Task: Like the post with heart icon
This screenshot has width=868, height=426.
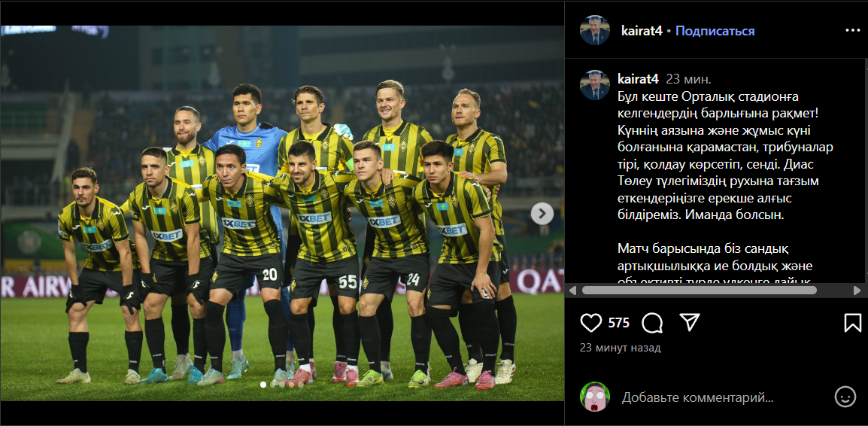Action: click(x=590, y=322)
